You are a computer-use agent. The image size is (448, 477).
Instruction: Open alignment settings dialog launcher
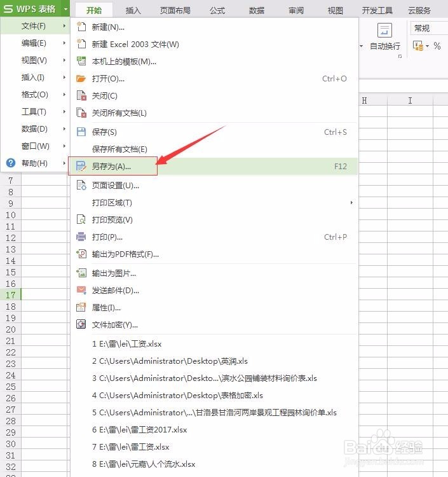(x=400, y=56)
